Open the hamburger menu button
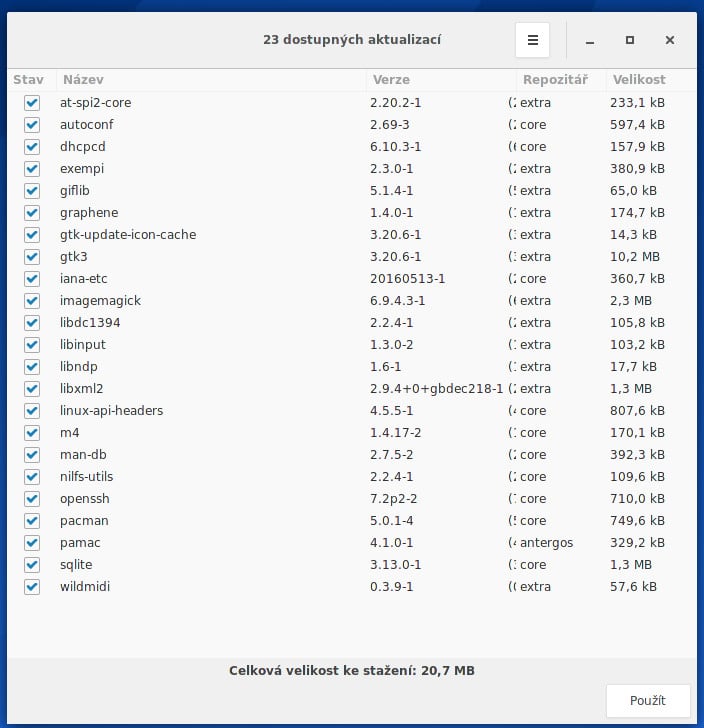The image size is (704, 728). 532,40
